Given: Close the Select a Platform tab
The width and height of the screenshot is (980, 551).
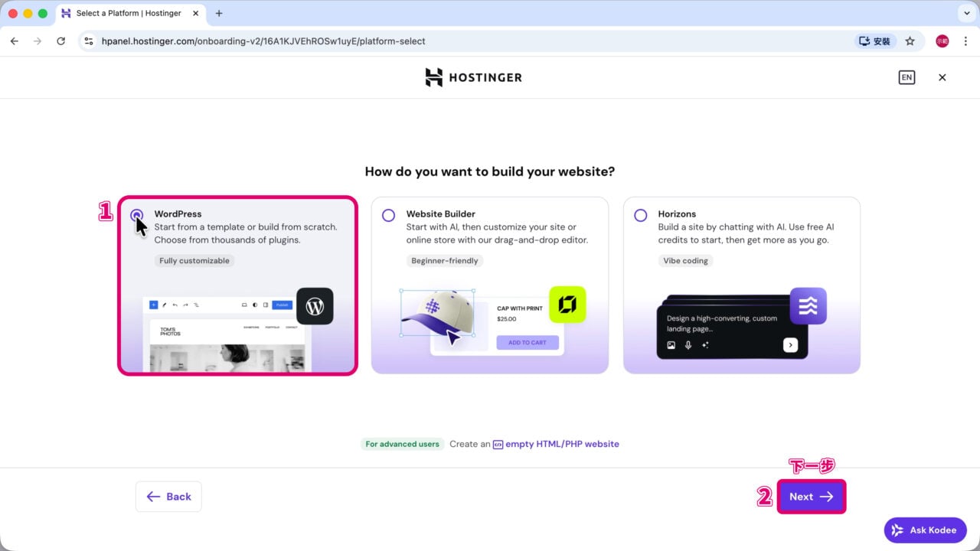Looking at the screenshot, I should click(194, 13).
